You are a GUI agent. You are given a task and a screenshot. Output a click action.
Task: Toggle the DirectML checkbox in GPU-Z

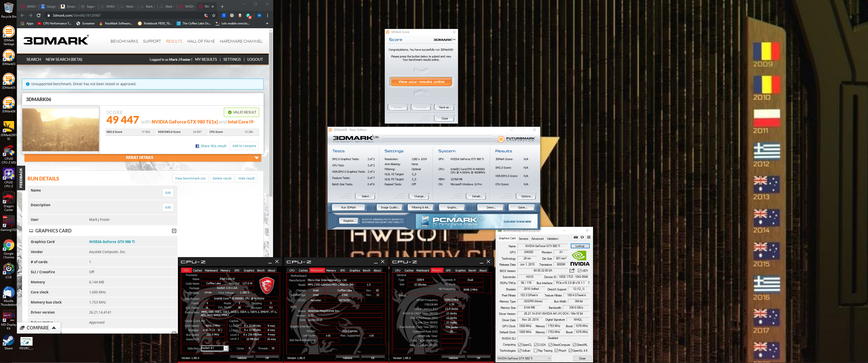point(575,345)
